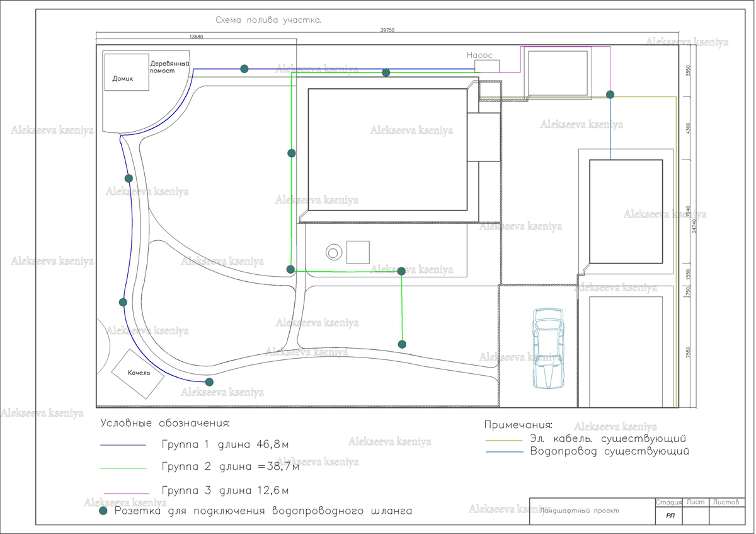Click the pink Группа 3 legend line

(x=123, y=492)
